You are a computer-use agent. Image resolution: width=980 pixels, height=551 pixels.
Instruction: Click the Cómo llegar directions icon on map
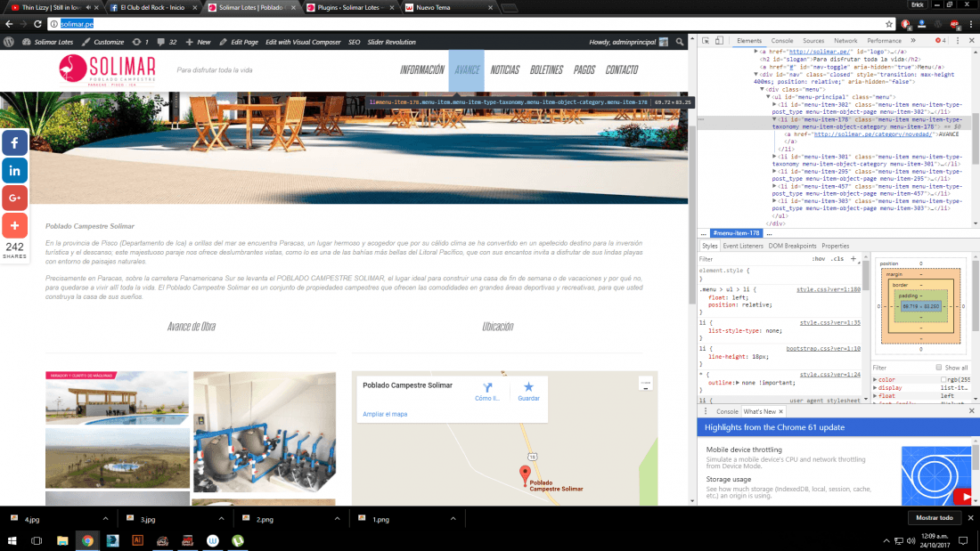click(487, 387)
